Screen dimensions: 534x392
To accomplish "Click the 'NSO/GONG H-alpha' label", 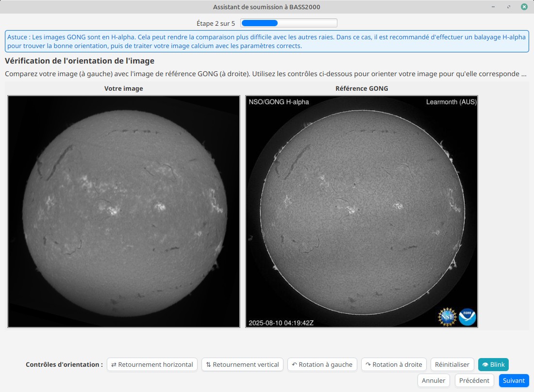I will pyautogui.click(x=279, y=102).
